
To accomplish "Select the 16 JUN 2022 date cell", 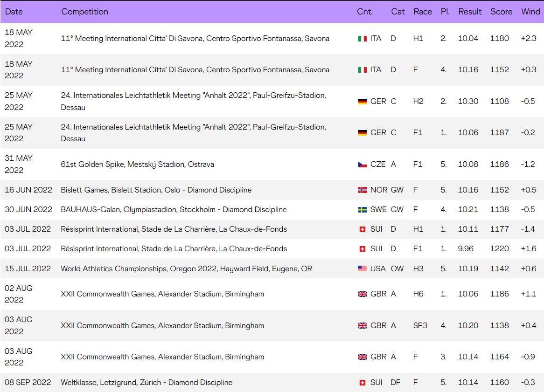I will 28,190.
